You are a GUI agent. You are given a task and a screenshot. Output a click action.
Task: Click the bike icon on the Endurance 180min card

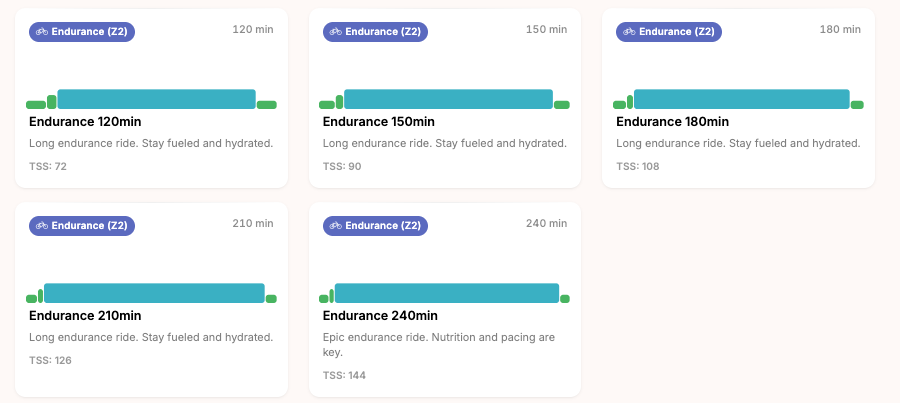point(629,32)
